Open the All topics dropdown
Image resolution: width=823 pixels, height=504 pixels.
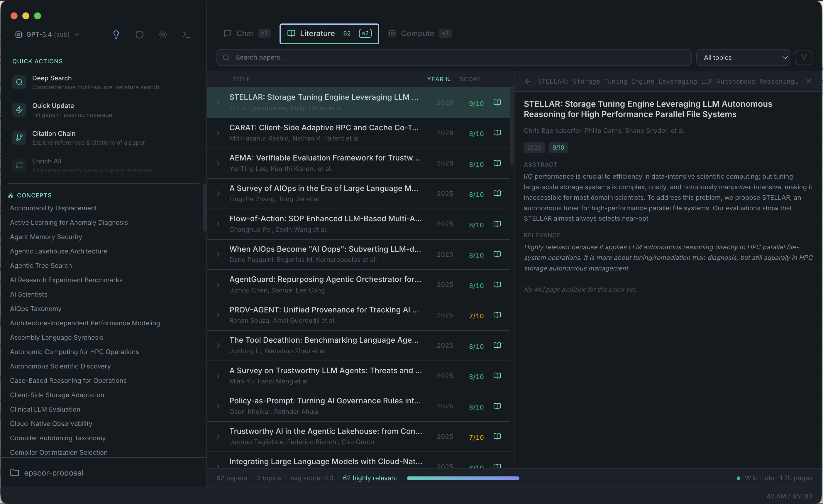click(743, 57)
